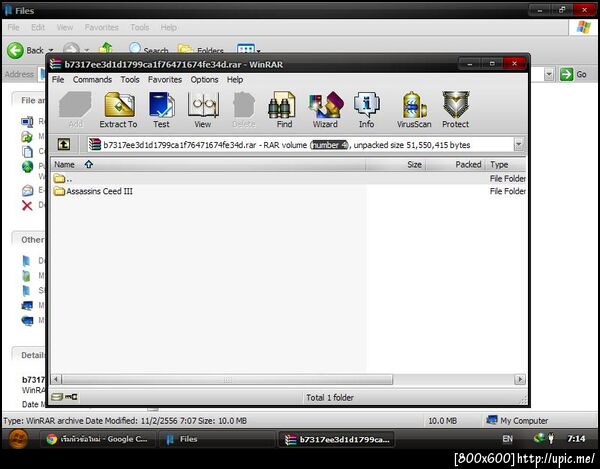Go up one level arrow icon
Viewport: 600px width, 469px height.
tap(64, 145)
